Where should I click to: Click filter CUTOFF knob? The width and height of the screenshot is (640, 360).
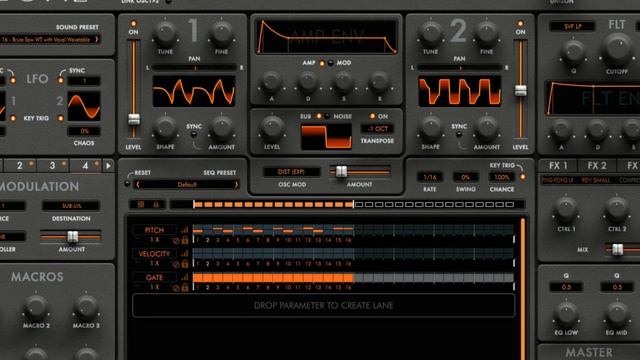pyautogui.click(x=618, y=48)
